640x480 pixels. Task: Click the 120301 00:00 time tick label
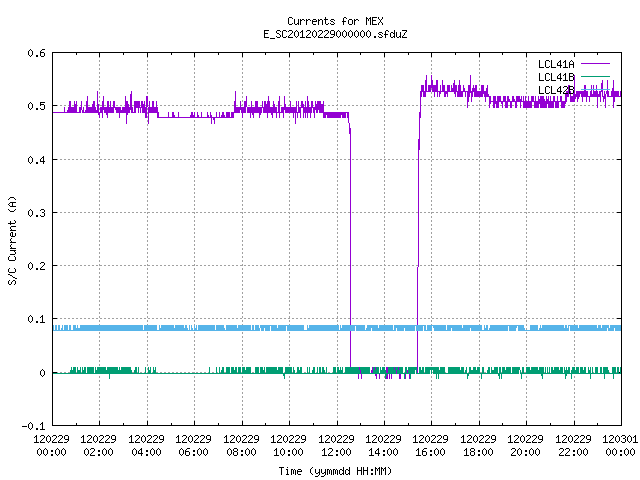click(x=620, y=445)
